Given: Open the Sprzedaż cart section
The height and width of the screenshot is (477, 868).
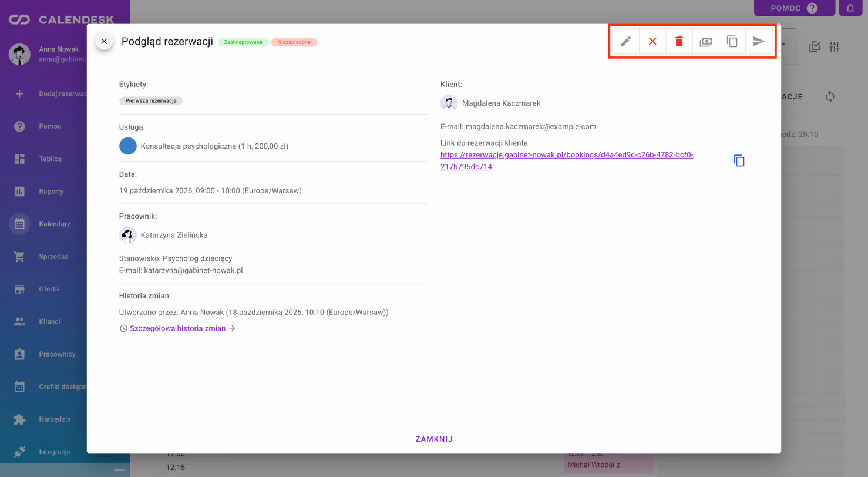Looking at the screenshot, I should click(53, 257).
